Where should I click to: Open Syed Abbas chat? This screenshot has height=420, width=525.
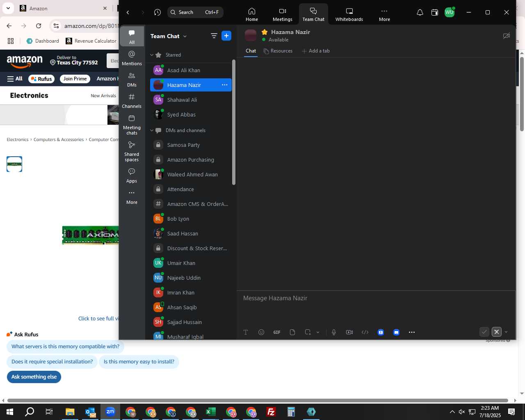click(191, 114)
